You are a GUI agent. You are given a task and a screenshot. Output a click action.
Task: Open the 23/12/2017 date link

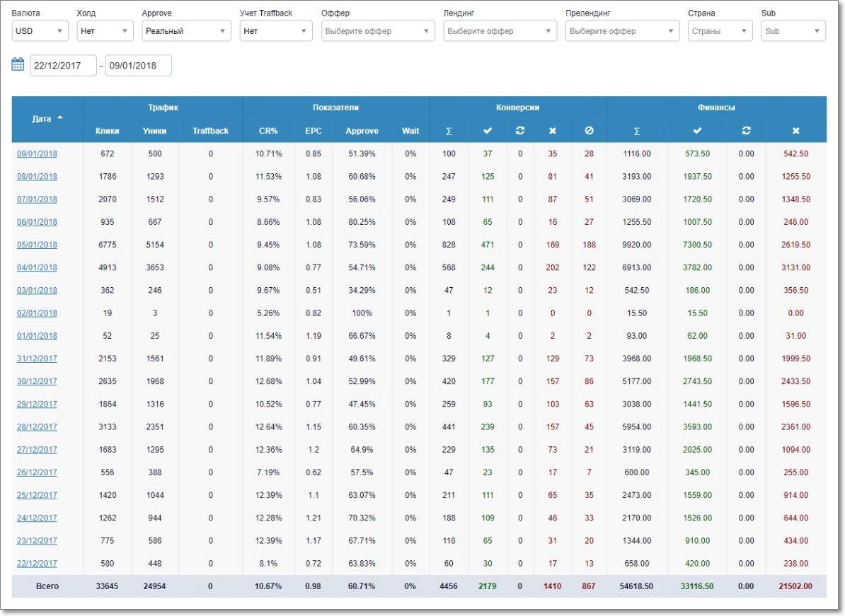(38, 541)
